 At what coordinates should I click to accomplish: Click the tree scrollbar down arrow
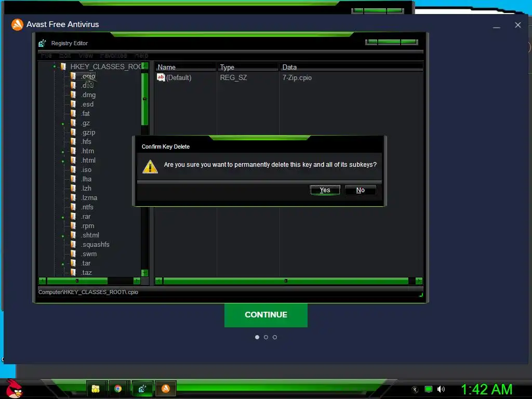coord(144,273)
